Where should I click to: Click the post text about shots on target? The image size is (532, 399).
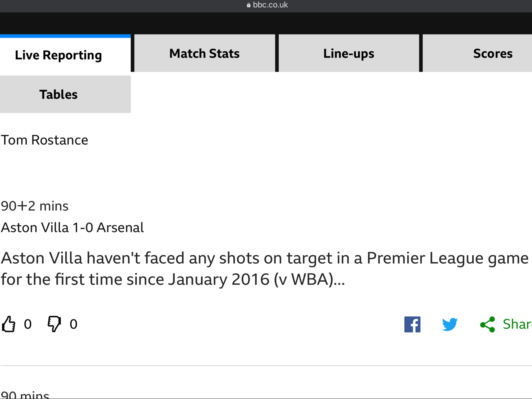point(264,269)
